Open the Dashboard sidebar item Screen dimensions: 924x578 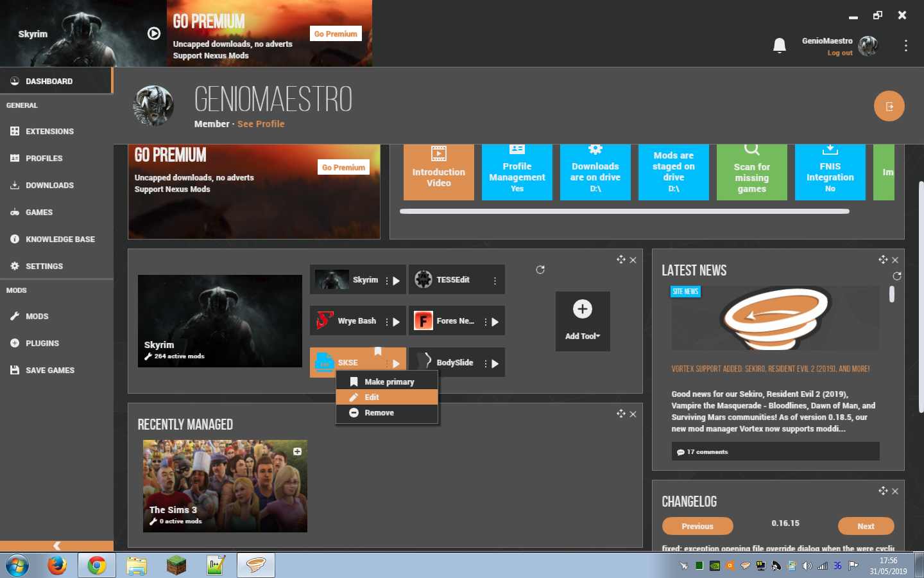point(56,81)
